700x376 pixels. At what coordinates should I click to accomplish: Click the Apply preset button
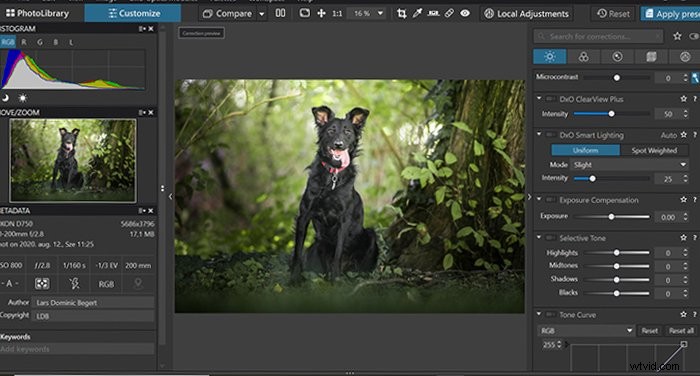(x=671, y=14)
